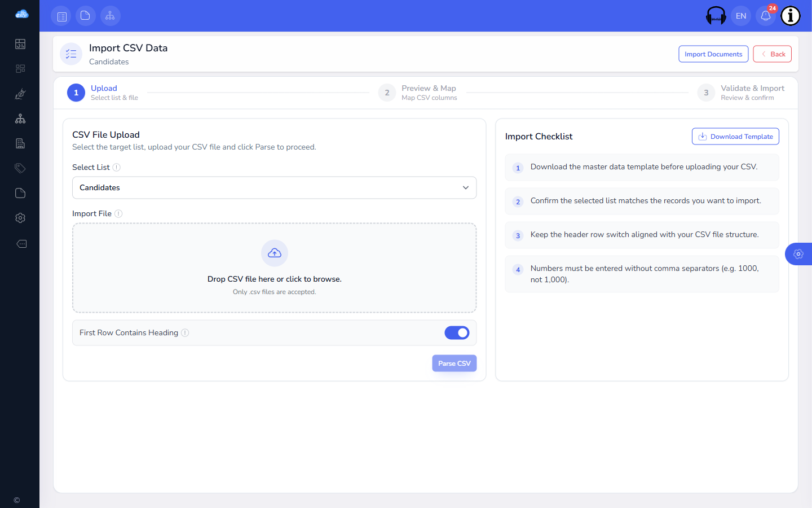Click the cloud upload icon in drop zone
This screenshot has height=508, width=812.
point(275,253)
